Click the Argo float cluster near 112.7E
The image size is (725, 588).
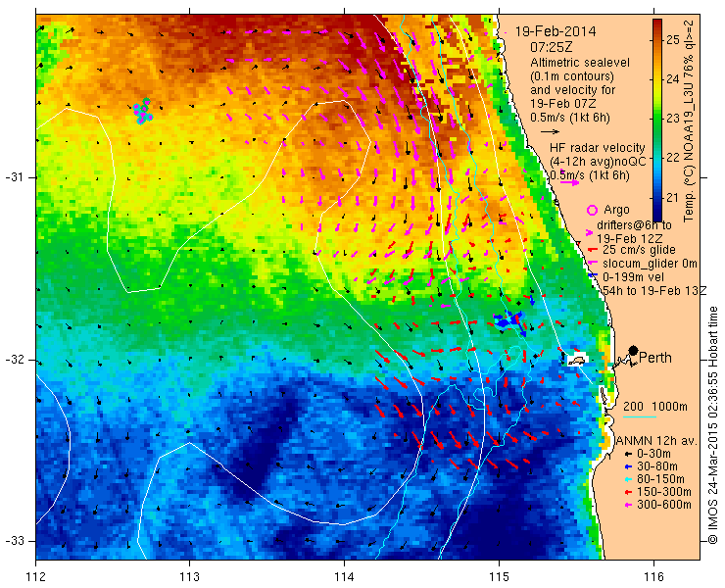pos(143,111)
